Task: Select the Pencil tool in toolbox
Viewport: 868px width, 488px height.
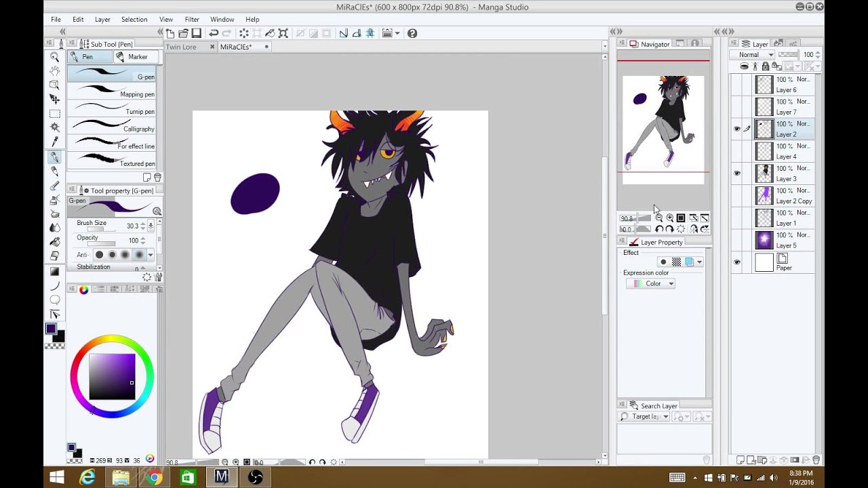Action: pos(54,171)
